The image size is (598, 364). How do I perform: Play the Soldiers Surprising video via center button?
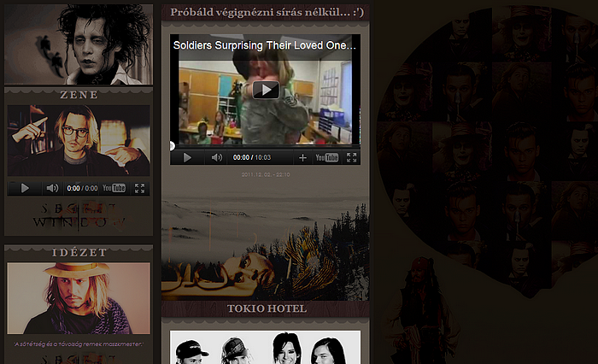coord(266,90)
